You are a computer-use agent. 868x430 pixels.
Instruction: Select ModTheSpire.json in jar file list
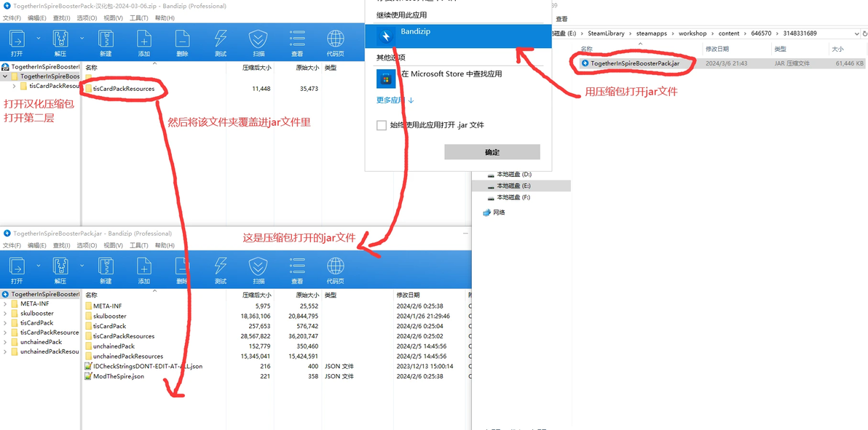pos(119,376)
